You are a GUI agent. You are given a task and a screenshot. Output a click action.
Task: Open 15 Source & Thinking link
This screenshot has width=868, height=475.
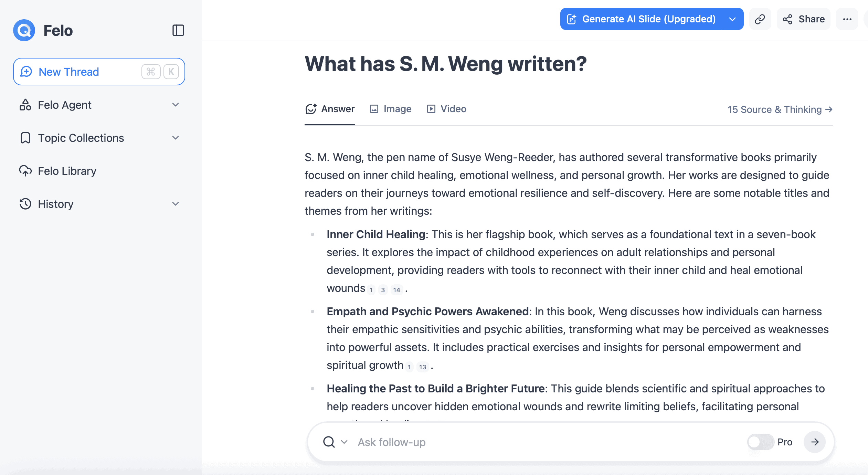click(780, 109)
